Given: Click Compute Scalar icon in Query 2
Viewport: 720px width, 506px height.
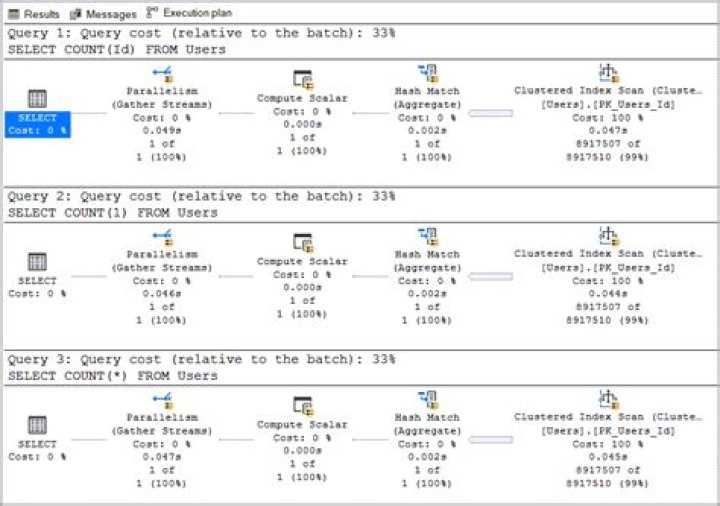Looking at the screenshot, I should click(303, 242).
